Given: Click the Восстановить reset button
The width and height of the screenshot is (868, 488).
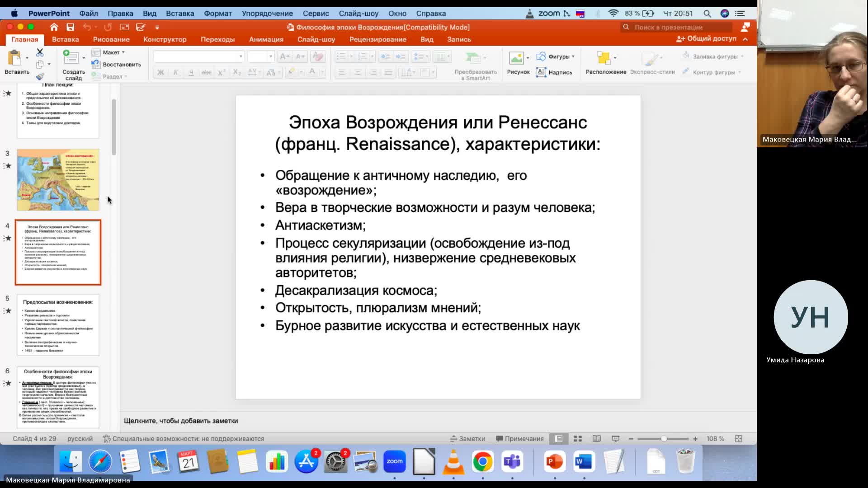Looking at the screenshot, I should point(116,64).
